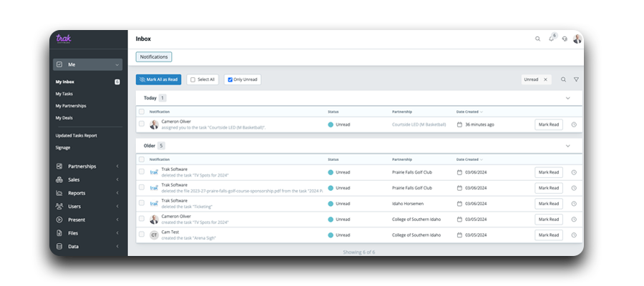The width and height of the screenshot is (644, 286).
Task: Expand the Users sidebar menu
Action: [117, 207]
